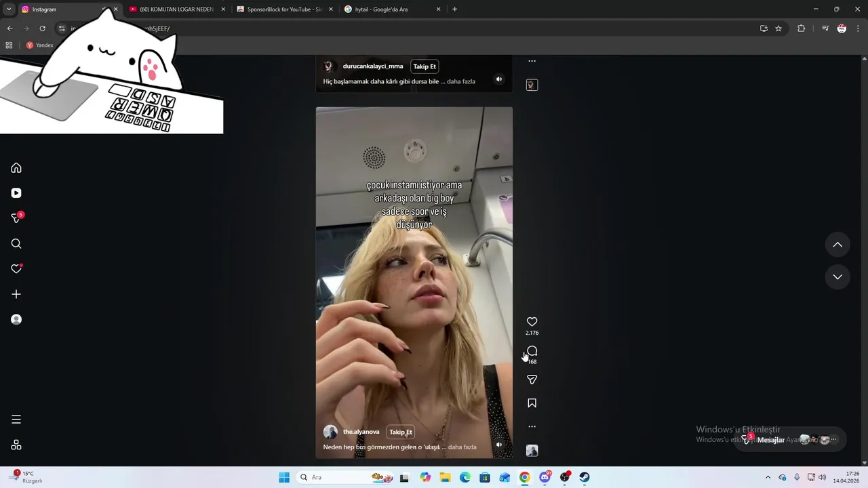Create a new post with plus icon
Viewport: 868px width, 488px height.
coord(16,294)
